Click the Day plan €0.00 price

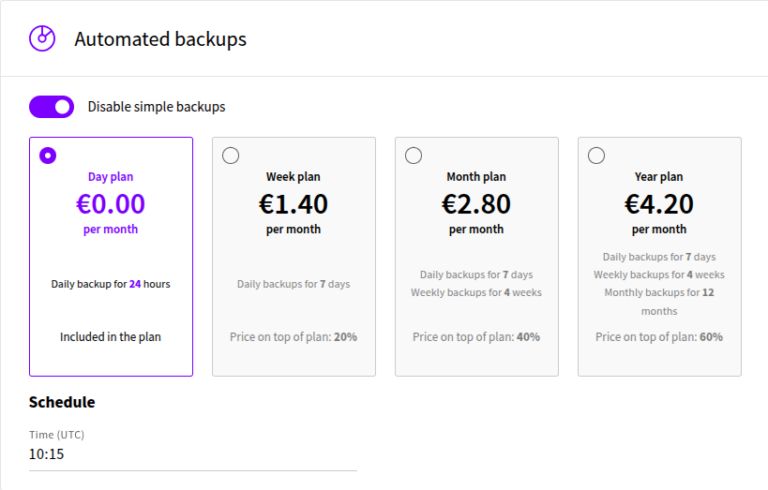[111, 204]
